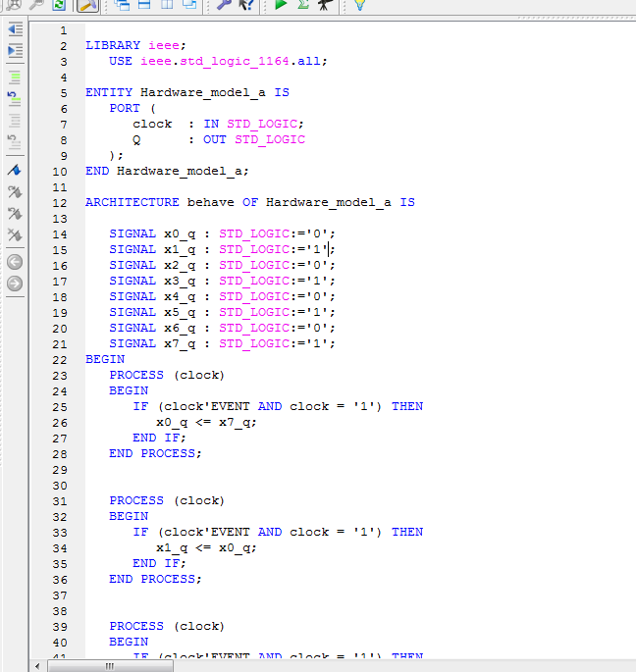Image resolution: width=636 pixels, height=672 pixels.
Task: Click the left arrow of the horizontal scrollbar
Action: pos(40,666)
